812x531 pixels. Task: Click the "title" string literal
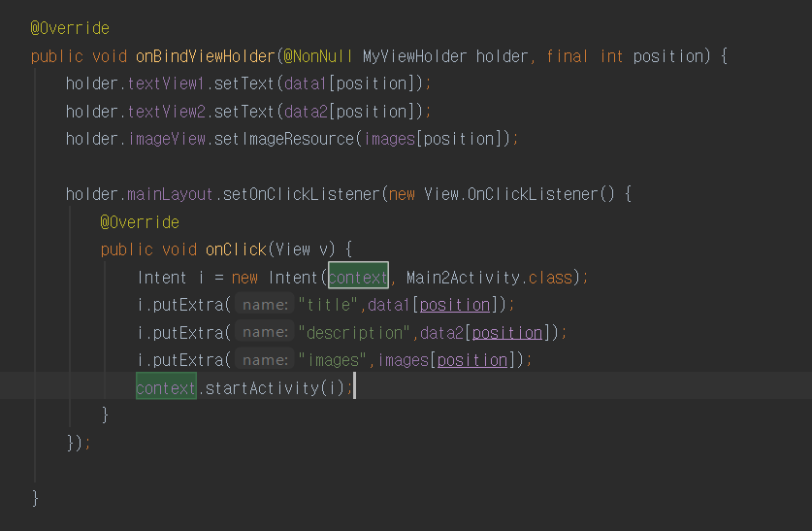[x=328, y=305]
